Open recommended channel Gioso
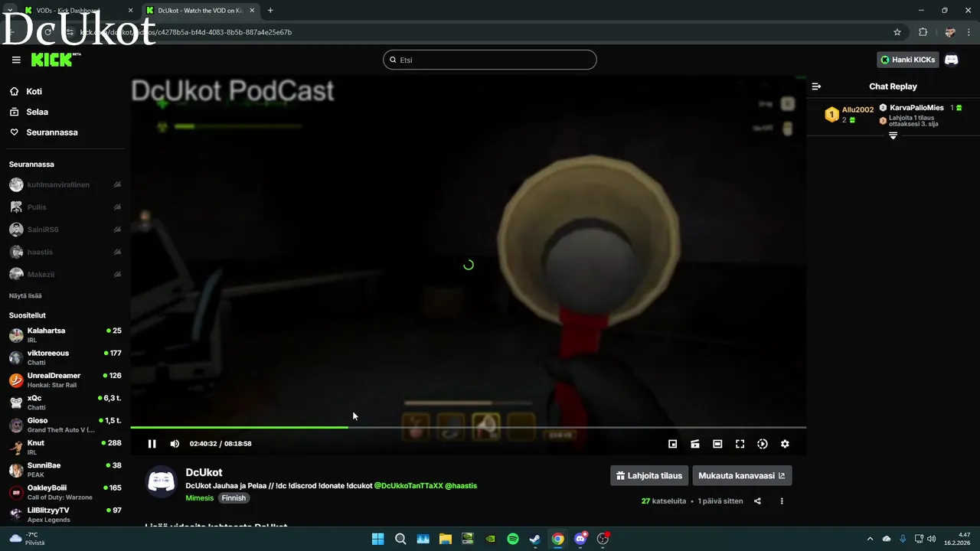This screenshot has width=980, height=551. tap(65, 425)
